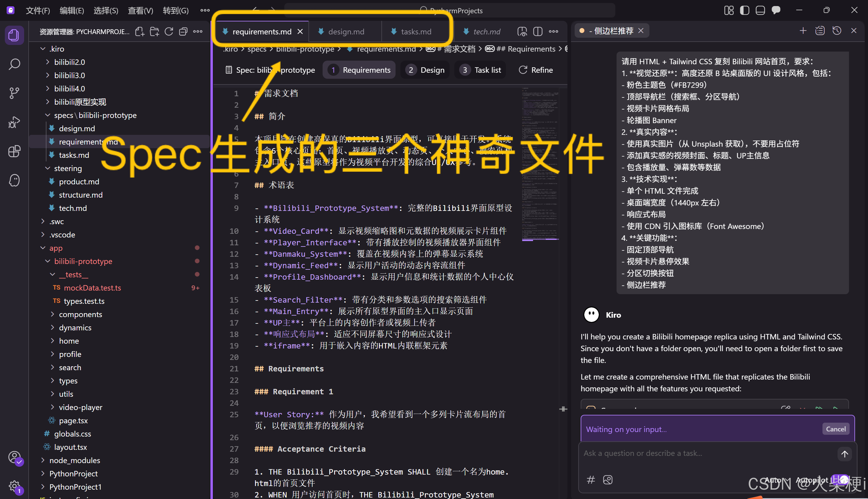The height and width of the screenshot is (499, 868).
Task: Toggle the Autopilot switch
Action: click(x=840, y=479)
